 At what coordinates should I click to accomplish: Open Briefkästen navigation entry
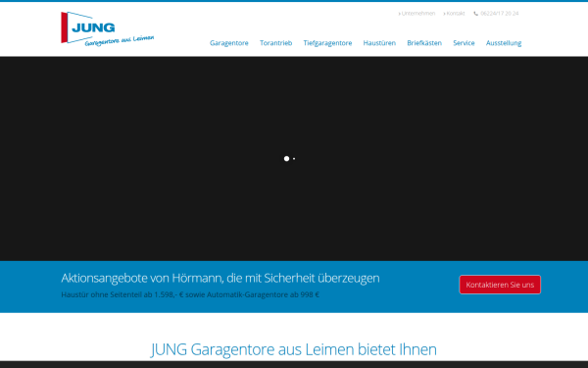pyautogui.click(x=424, y=43)
